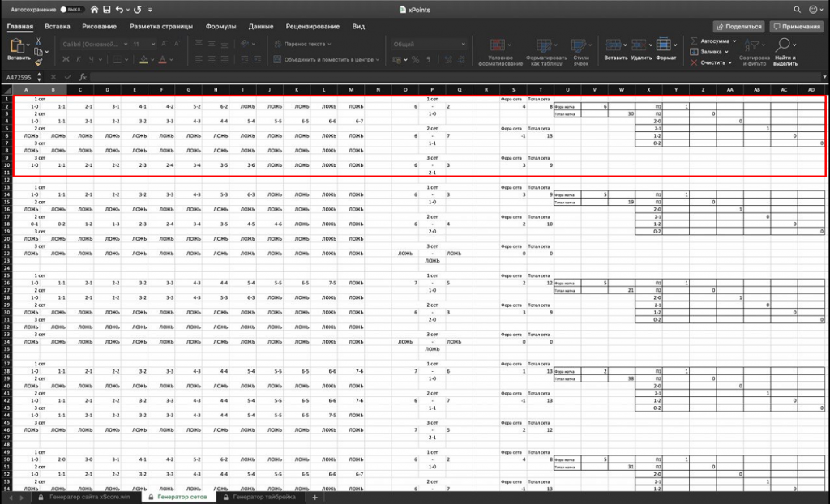This screenshot has width=830, height=504.
Task: Click the fx insert function icon
Action: 83,77
